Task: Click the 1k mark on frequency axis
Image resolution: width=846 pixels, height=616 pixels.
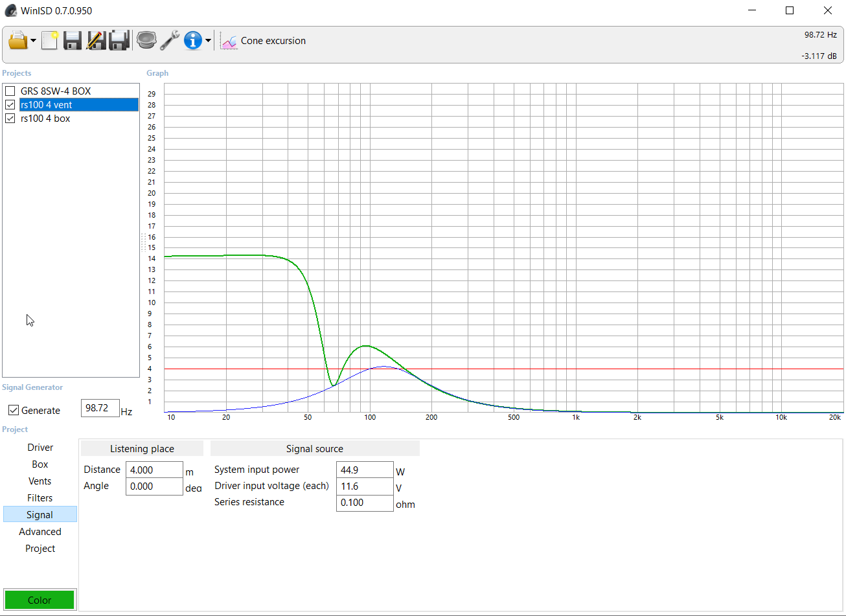Action: 575,417
